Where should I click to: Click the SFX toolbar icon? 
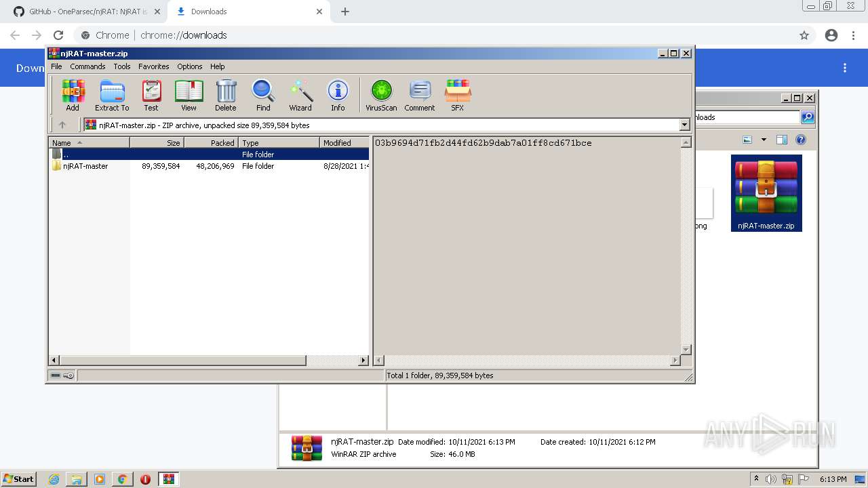click(x=458, y=95)
